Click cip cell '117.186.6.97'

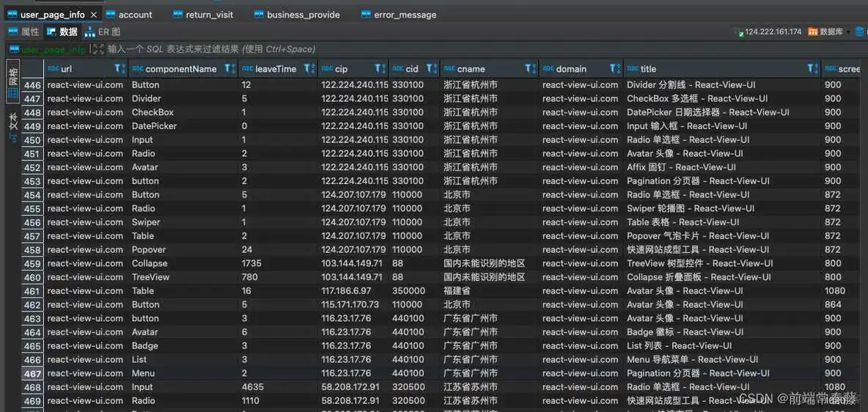(x=353, y=291)
